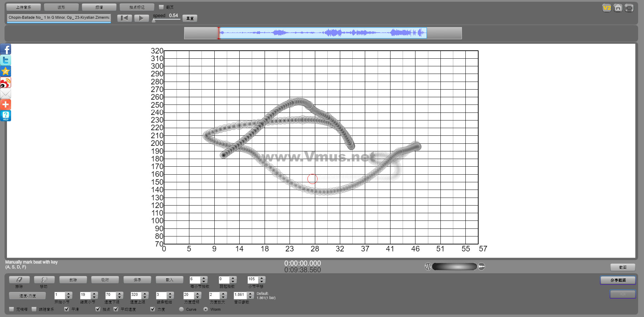Screen dimensions: 644x317
Task: Open the 波形 (waveform) view
Action: click(x=61, y=7)
